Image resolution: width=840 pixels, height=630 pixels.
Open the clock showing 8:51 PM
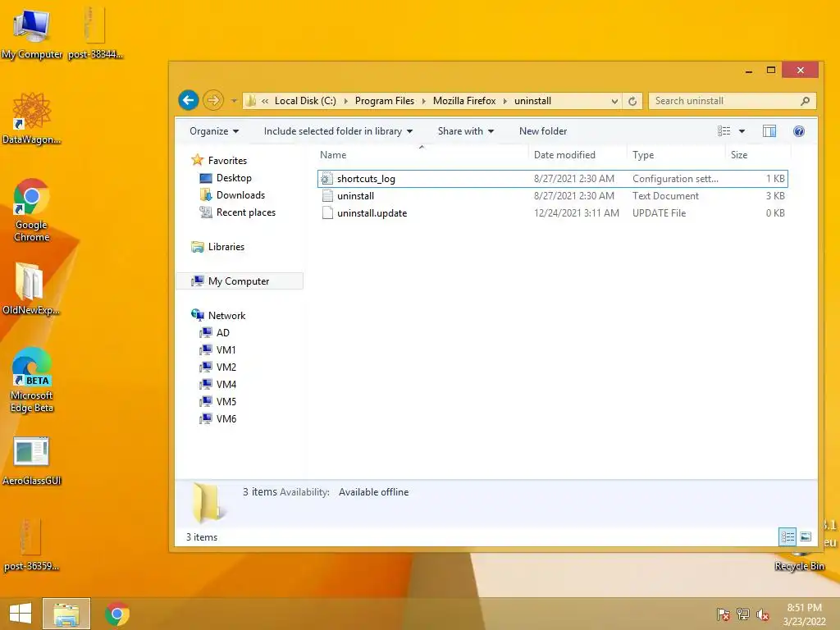coord(804,614)
